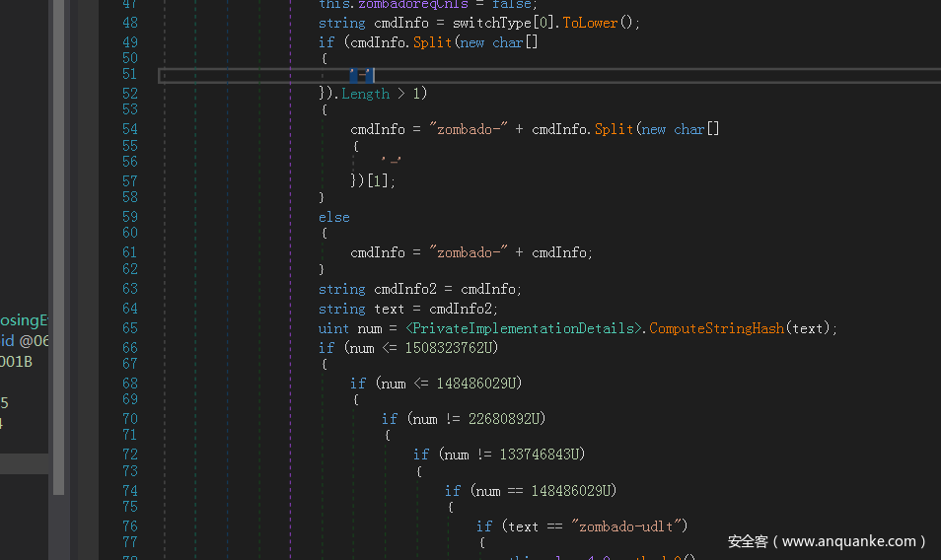Click the uint keyword on line 65
This screenshot has height=560, width=941.
(333, 328)
